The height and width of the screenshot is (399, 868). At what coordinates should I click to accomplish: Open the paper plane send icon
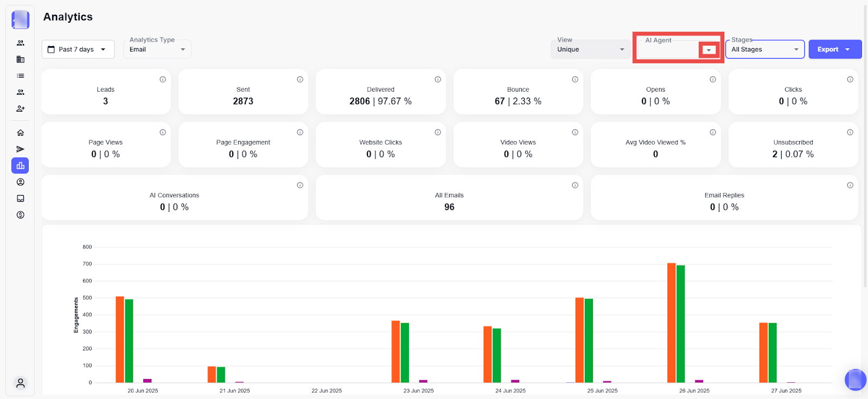[x=21, y=149]
